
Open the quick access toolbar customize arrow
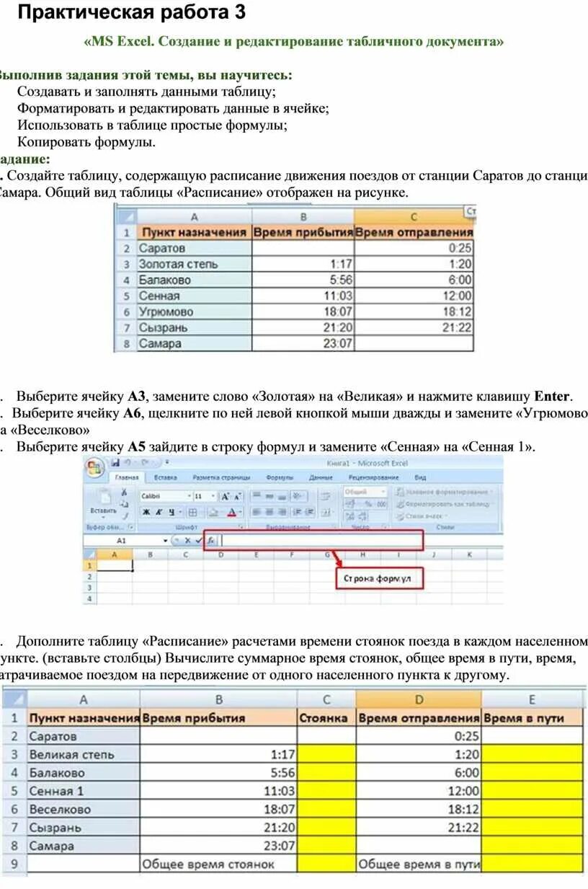point(166,462)
